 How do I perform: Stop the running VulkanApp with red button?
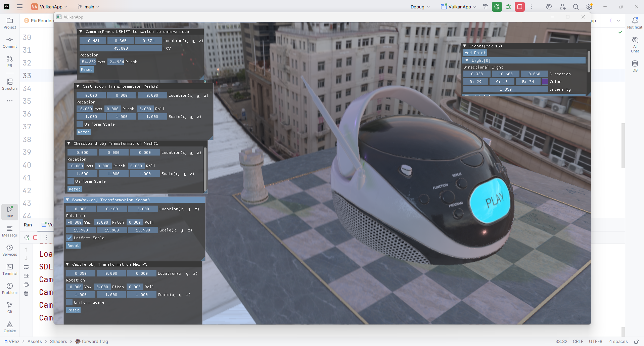(520, 7)
